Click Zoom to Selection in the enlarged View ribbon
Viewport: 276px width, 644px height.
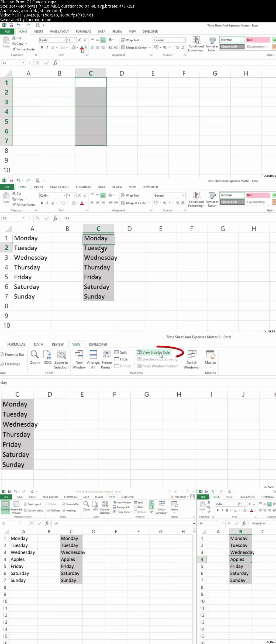click(x=61, y=359)
